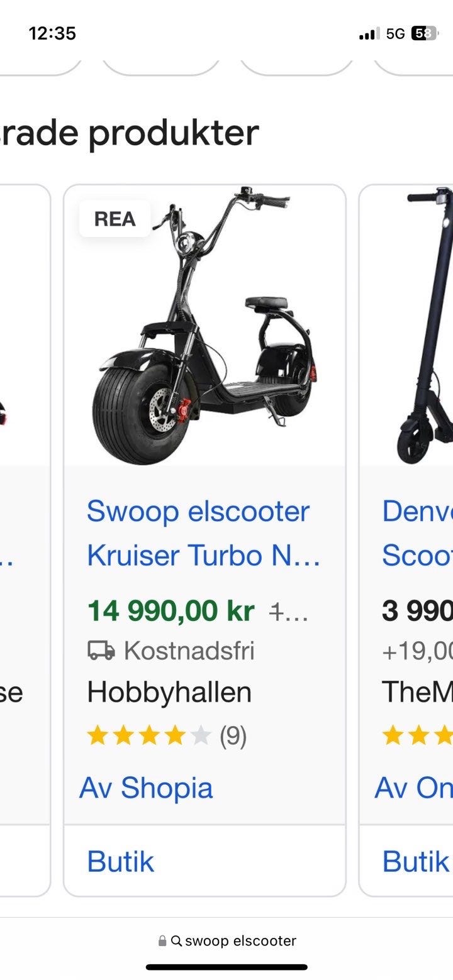Tap Butik under the Denver scooter

415,861
